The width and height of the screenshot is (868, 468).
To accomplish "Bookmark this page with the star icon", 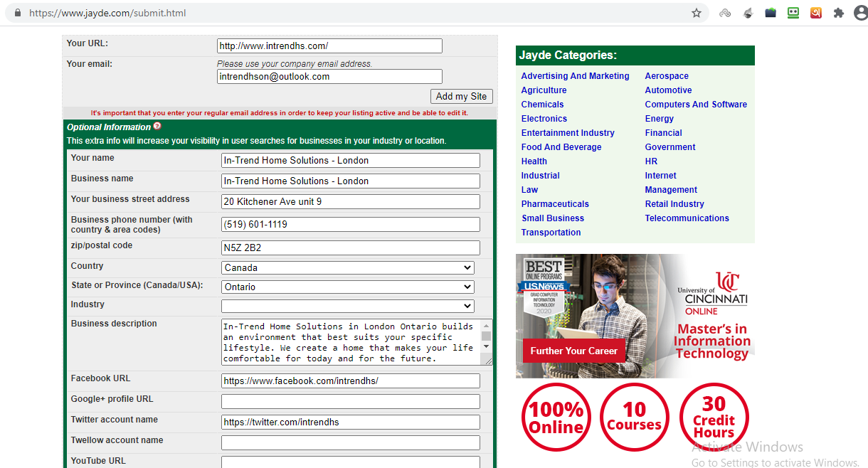I will pyautogui.click(x=697, y=13).
